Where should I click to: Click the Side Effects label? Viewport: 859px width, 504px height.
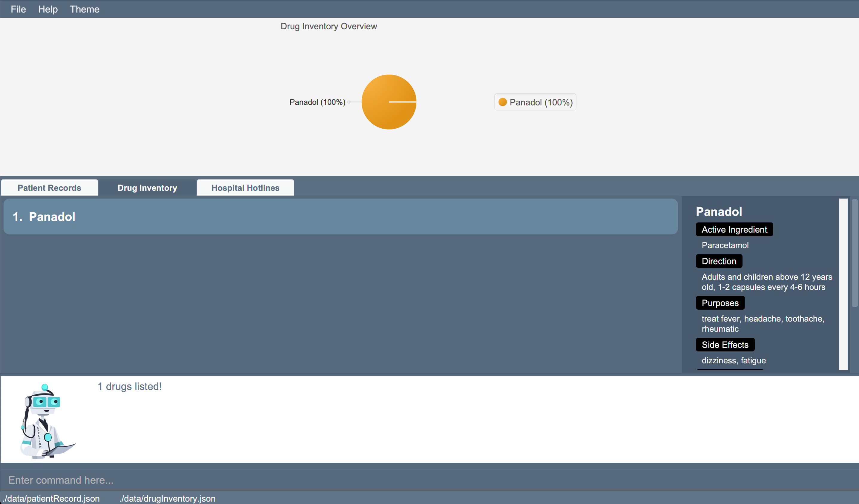[725, 345]
